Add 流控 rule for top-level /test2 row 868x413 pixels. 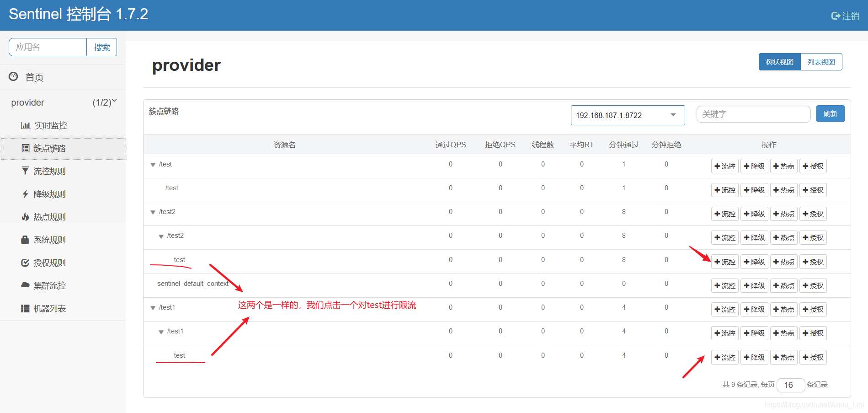725,214
